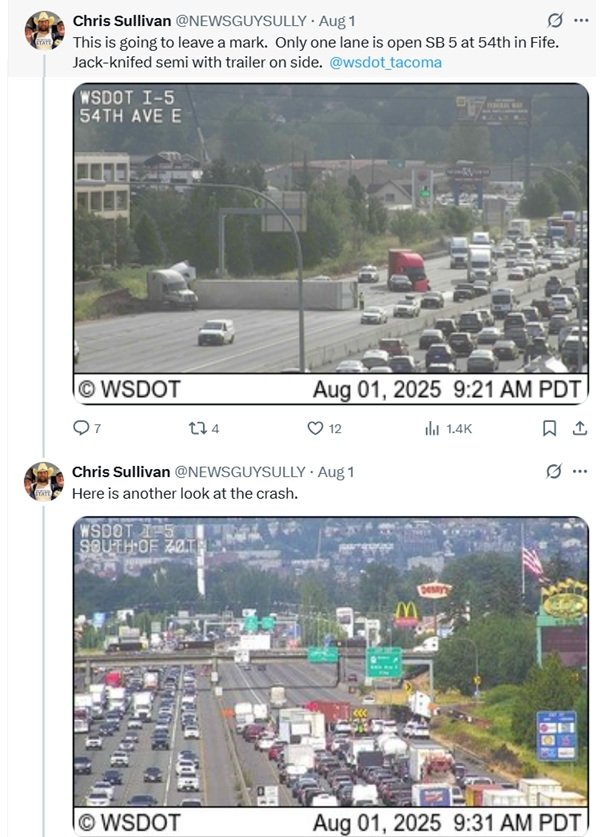Open second tweet via its Aug 1 timestamp
This screenshot has height=837, width=614.
[336, 471]
